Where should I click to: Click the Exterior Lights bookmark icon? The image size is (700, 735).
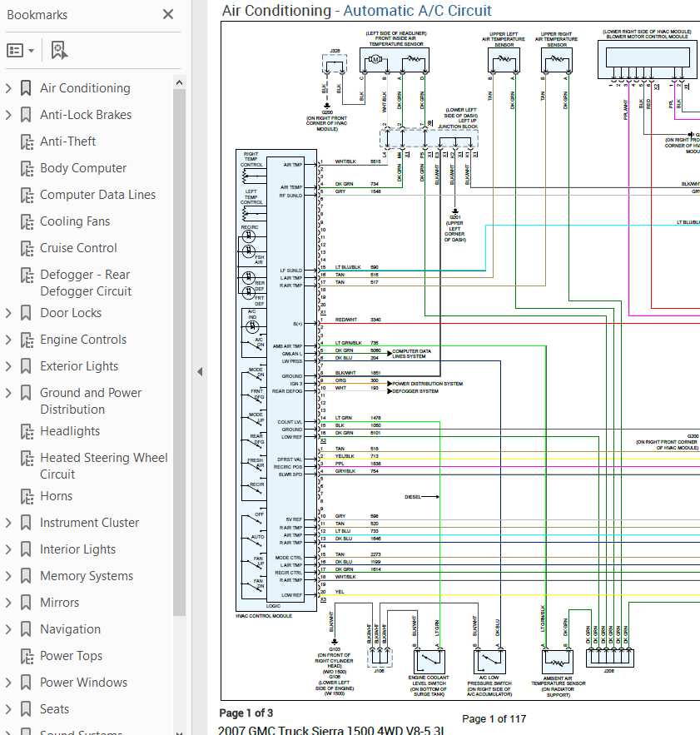point(27,366)
